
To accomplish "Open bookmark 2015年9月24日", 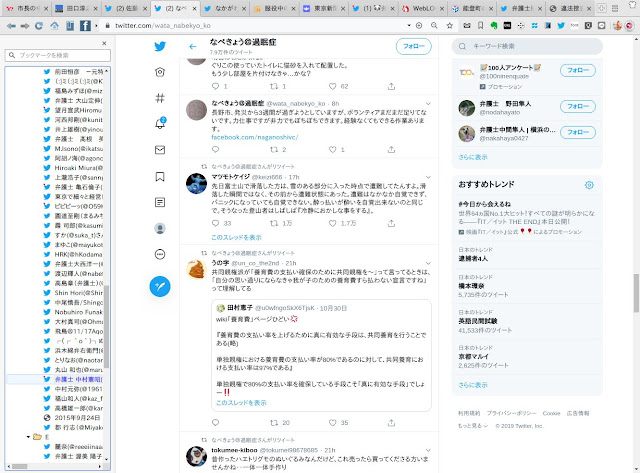I will pyautogui.click(x=74, y=417).
